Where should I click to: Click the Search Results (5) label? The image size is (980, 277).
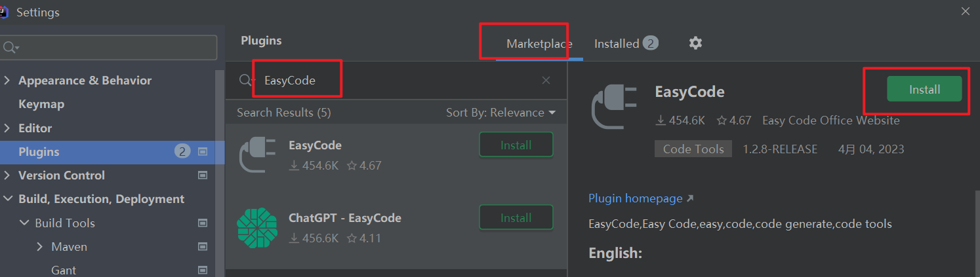[x=284, y=113]
